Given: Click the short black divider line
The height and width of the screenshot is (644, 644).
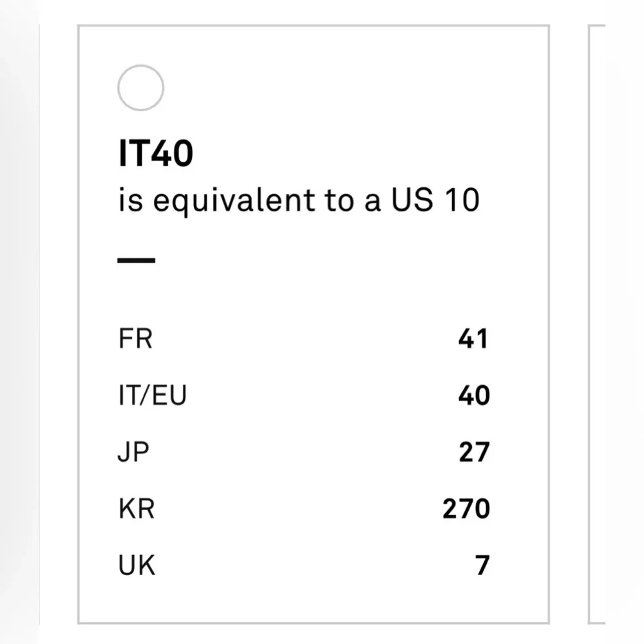Looking at the screenshot, I should [x=137, y=260].
